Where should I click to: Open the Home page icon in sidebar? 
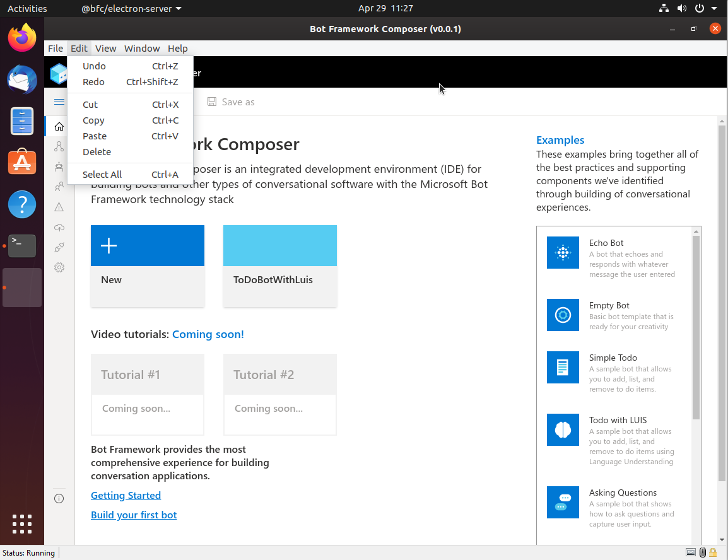click(x=59, y=126)
